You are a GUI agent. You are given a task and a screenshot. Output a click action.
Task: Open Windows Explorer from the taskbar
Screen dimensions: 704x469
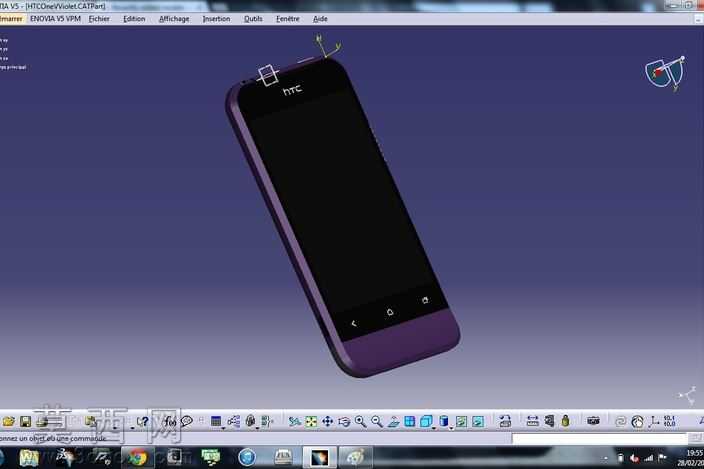point(30,458)
